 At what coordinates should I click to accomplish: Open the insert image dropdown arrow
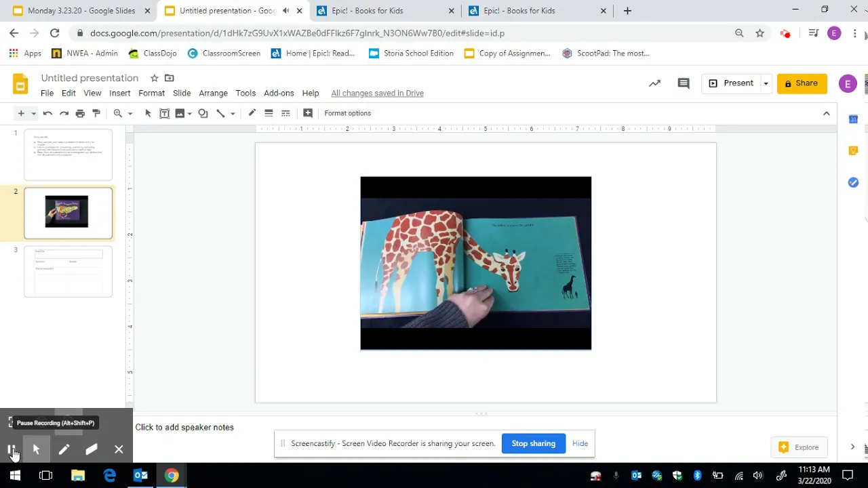(190, 113)
